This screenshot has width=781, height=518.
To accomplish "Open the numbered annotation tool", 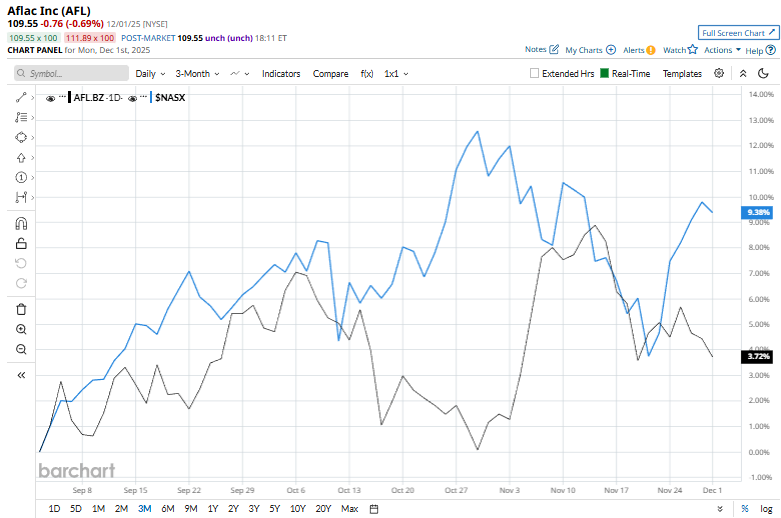I will [x=21, y=177].
